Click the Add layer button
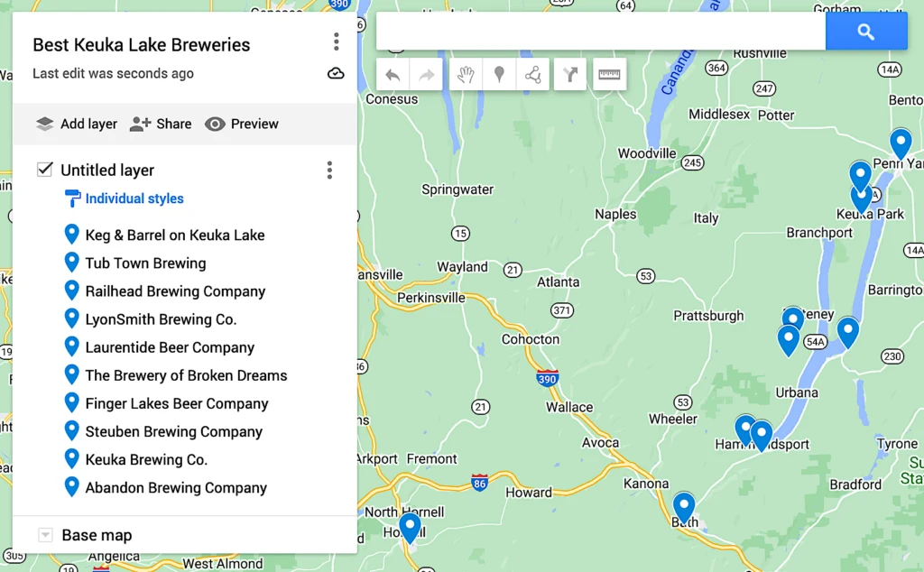Screen dimensions: 924x572 tap(76, 124)
